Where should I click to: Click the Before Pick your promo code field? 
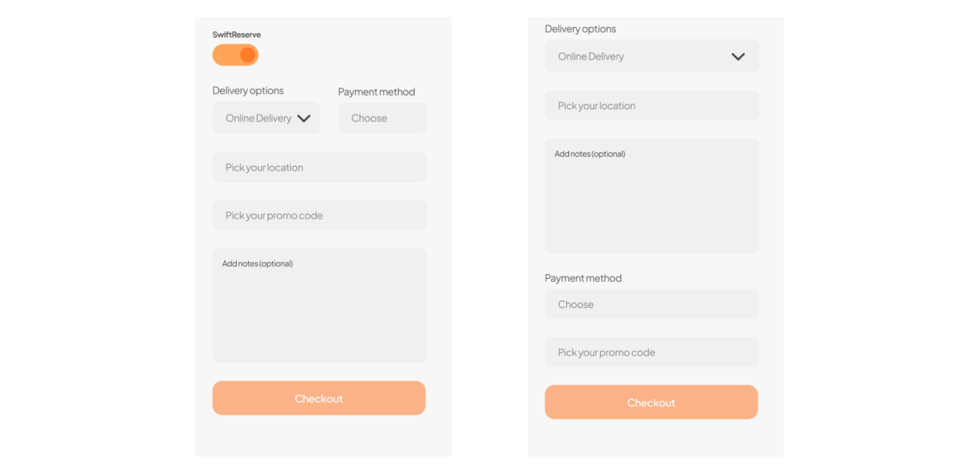319,216
